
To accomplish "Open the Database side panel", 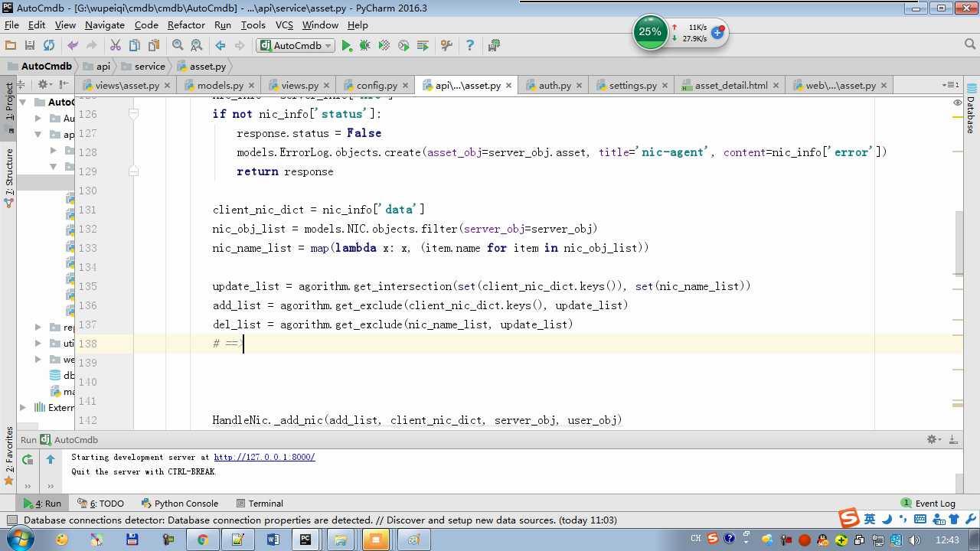I will tap(971, 109).
